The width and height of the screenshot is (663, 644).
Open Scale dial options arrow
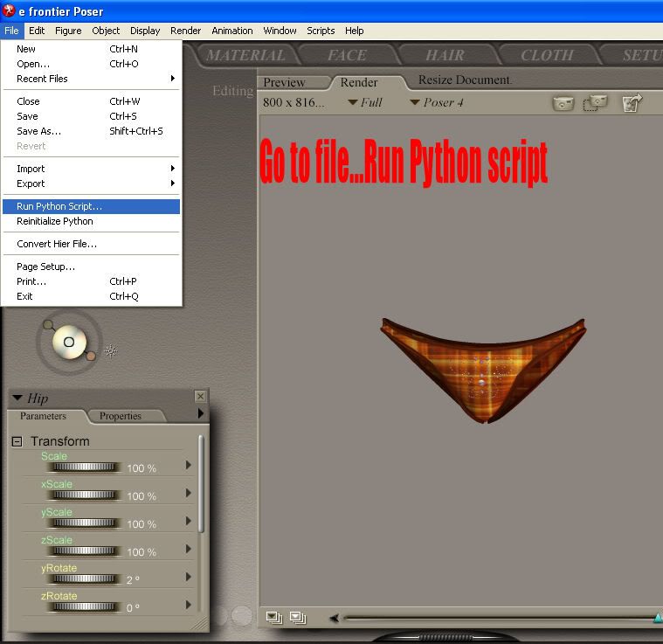189,465
